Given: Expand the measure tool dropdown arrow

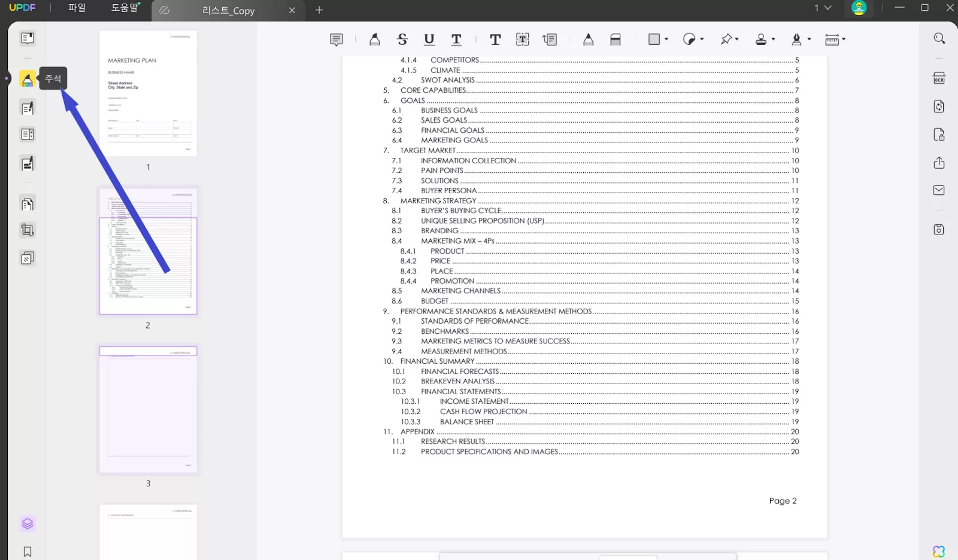Looking at the screenshot, I should point(844,39).
